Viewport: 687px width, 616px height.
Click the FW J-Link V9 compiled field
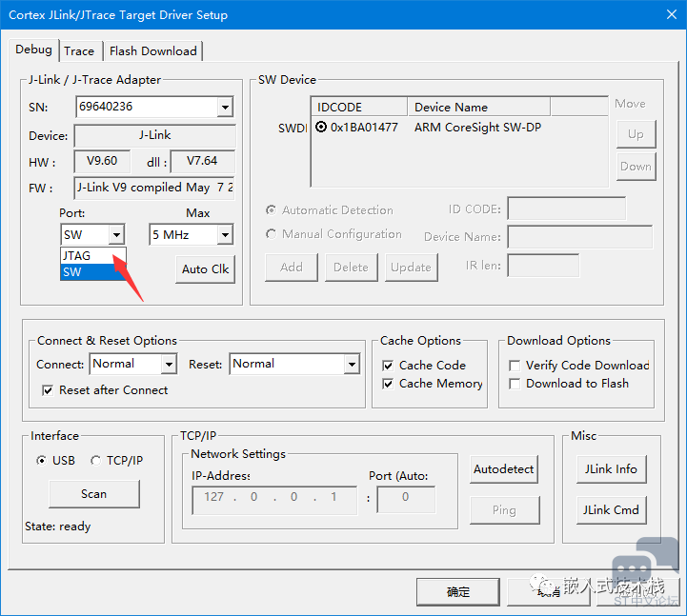154,188
